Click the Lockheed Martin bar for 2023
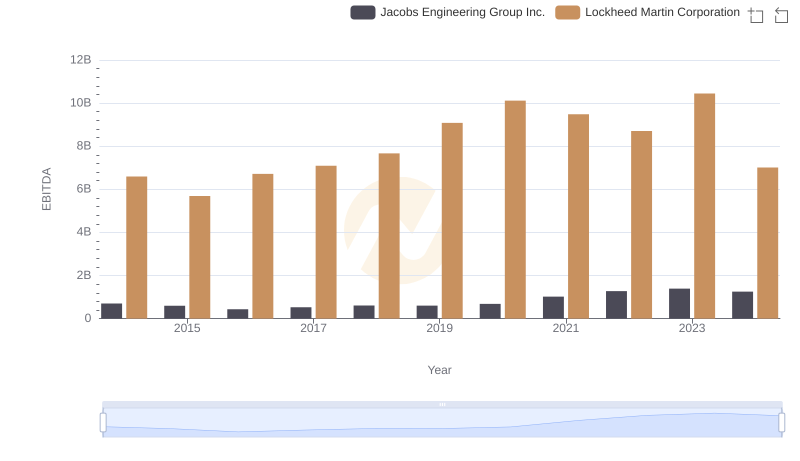 pos(705,206)
